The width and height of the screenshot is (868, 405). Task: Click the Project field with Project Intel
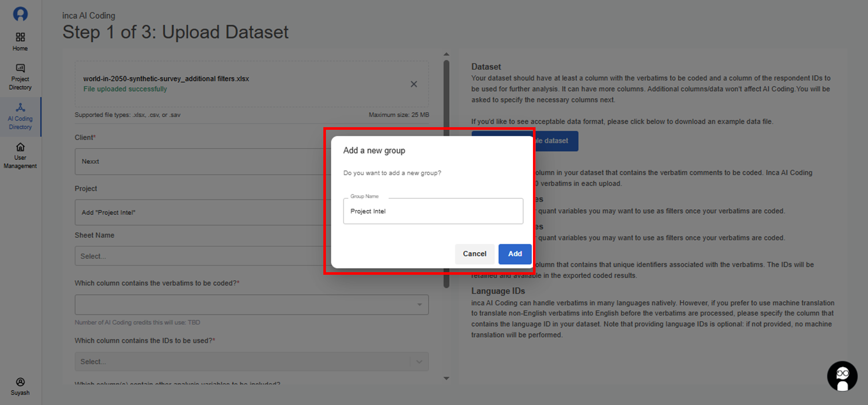pyautogui.click(x=200, y=212)
